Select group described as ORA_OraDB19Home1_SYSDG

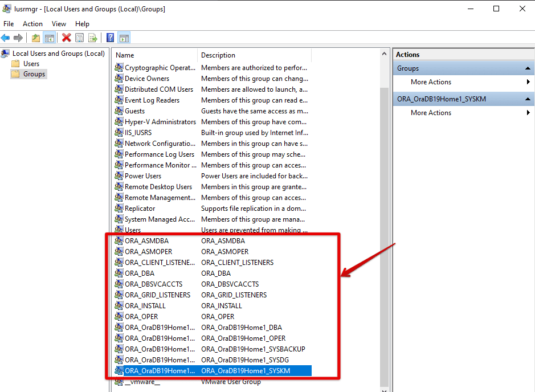click(x=245, y=360)
